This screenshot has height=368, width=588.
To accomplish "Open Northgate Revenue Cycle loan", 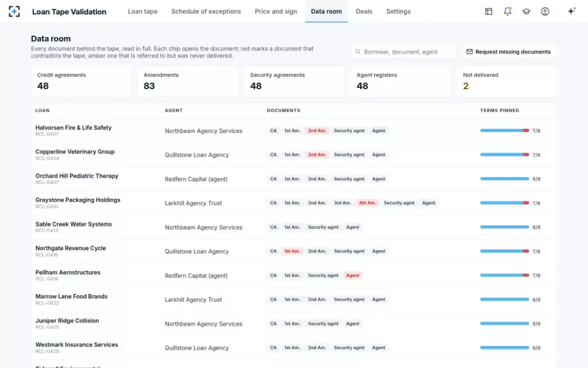I will click(71, 248).
